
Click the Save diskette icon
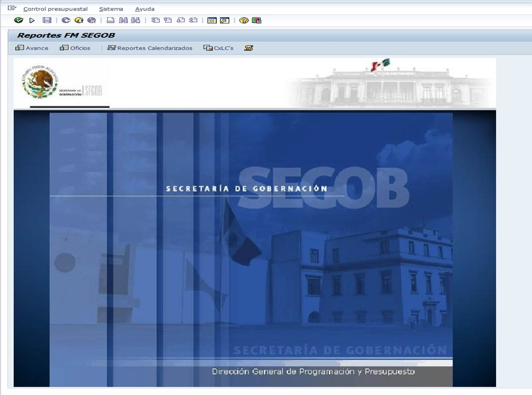point(47,20)
